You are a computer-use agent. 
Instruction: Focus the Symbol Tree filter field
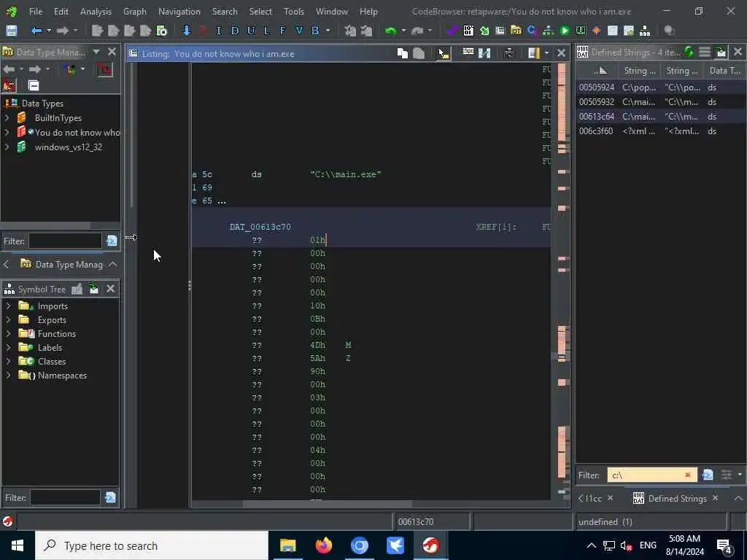pos(65,497)
